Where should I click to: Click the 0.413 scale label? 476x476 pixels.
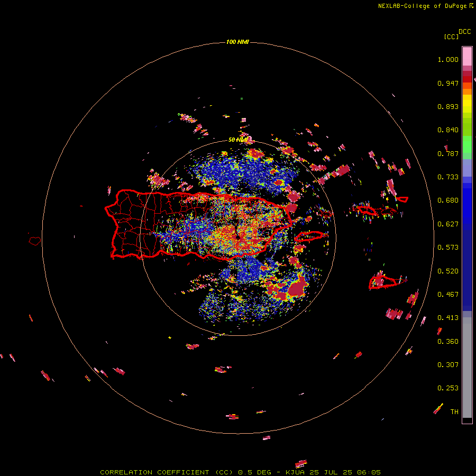click(448, 318)
